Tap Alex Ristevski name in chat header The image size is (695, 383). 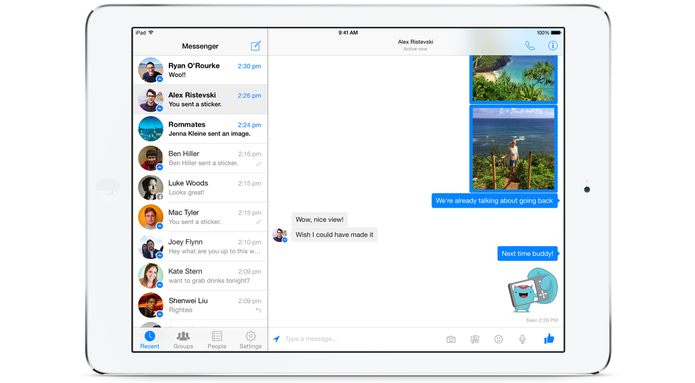415,42
